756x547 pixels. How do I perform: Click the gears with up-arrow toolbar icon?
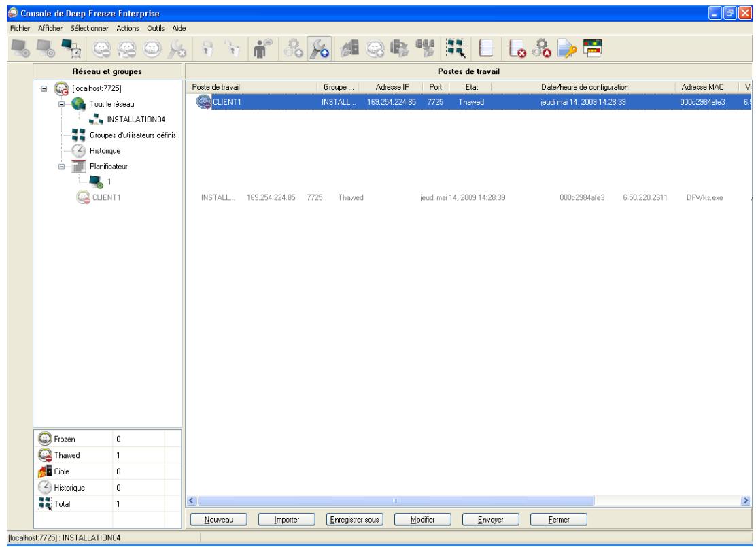click(x=293, y=48)
